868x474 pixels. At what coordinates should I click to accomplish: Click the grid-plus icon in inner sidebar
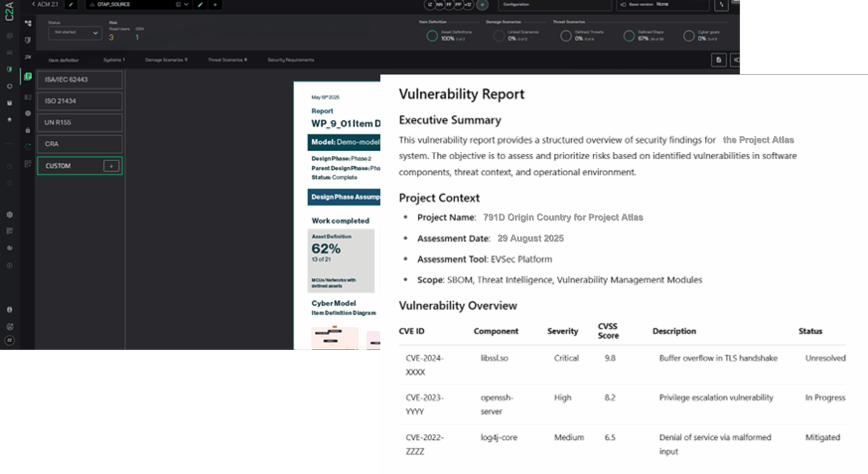click(x=28, y=164)
